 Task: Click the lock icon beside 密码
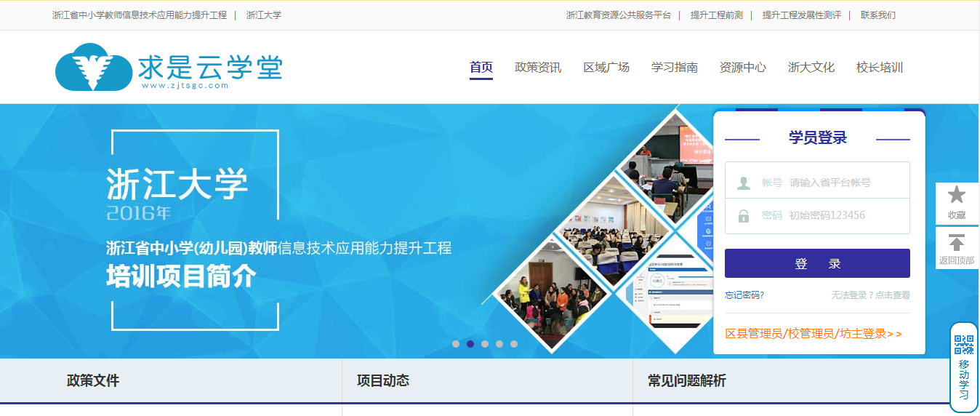[x=744, y=215]
